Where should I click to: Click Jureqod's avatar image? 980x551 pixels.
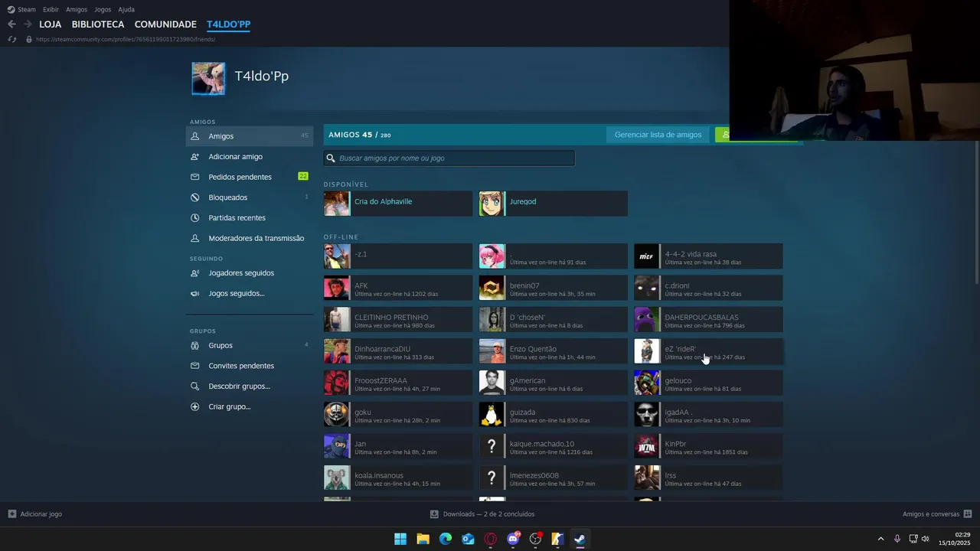[x=492, y=204]
